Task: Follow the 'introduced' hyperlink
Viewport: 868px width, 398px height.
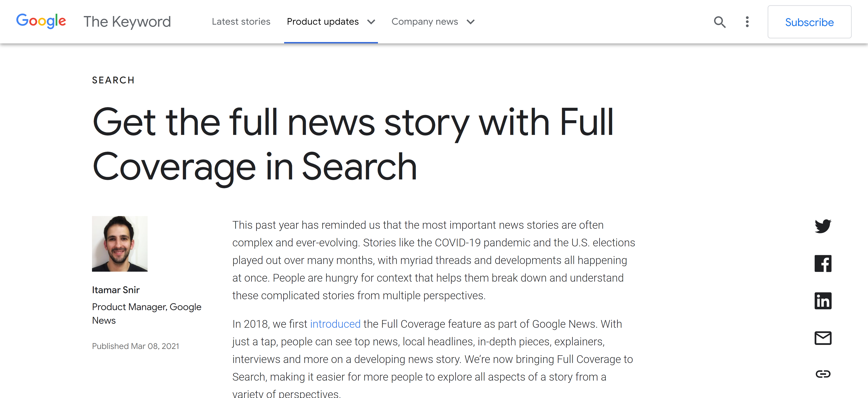Action: point(335,324)
